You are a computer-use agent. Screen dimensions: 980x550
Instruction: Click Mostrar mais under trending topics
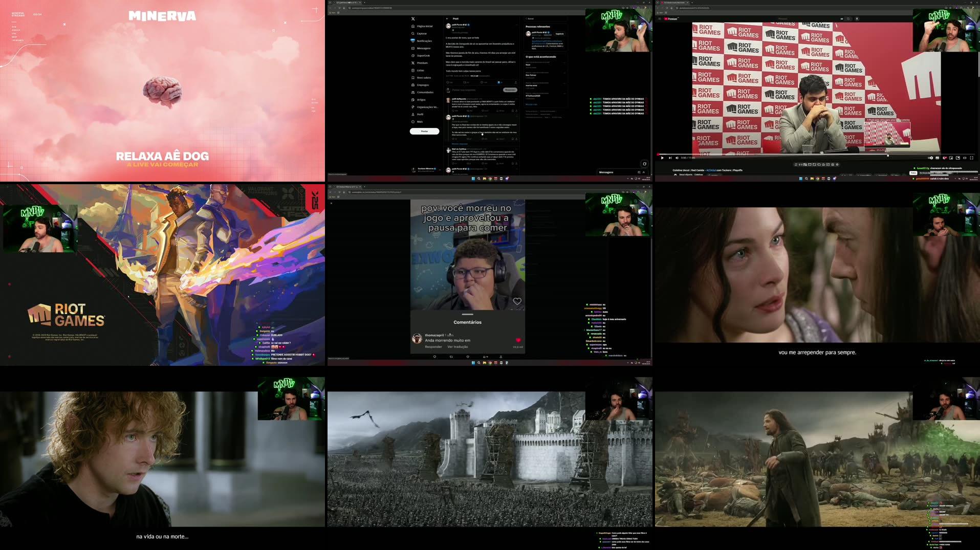[x=531, y=104]
